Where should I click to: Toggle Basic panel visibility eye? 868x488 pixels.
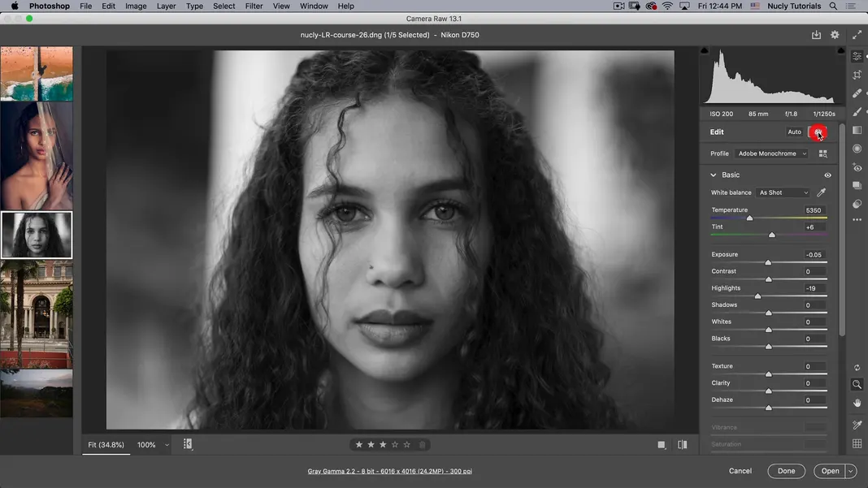coord(827,175)
